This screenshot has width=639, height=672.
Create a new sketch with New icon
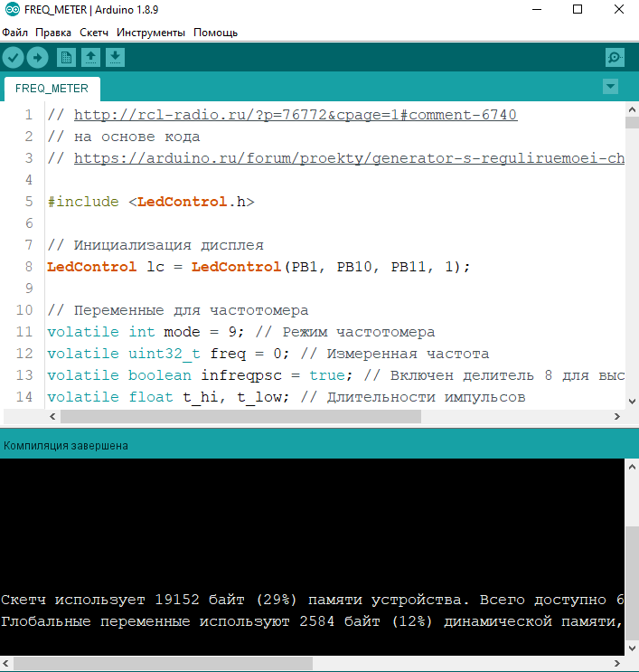pos(66,58)
